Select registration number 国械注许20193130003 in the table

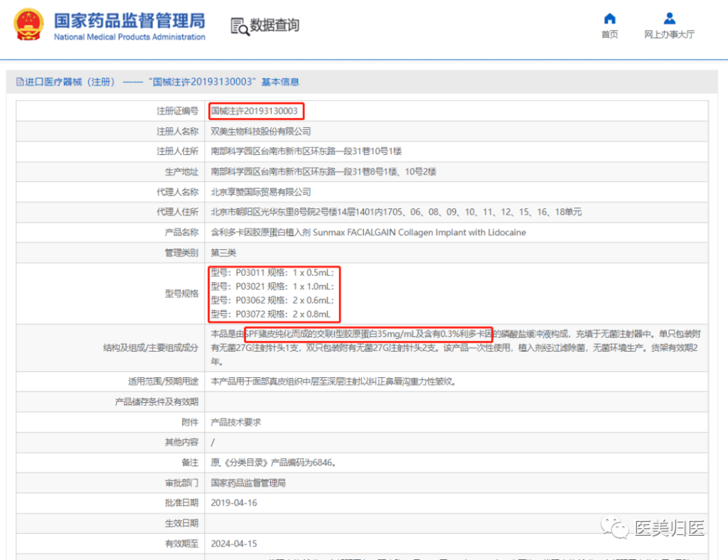[x=254, y=111]
